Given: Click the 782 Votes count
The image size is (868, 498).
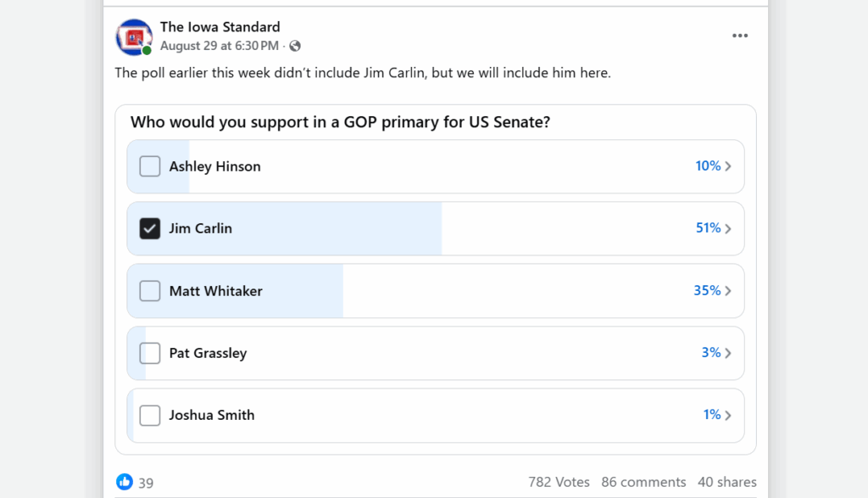Looking at the screenshot, I should [x=559, y=482].
